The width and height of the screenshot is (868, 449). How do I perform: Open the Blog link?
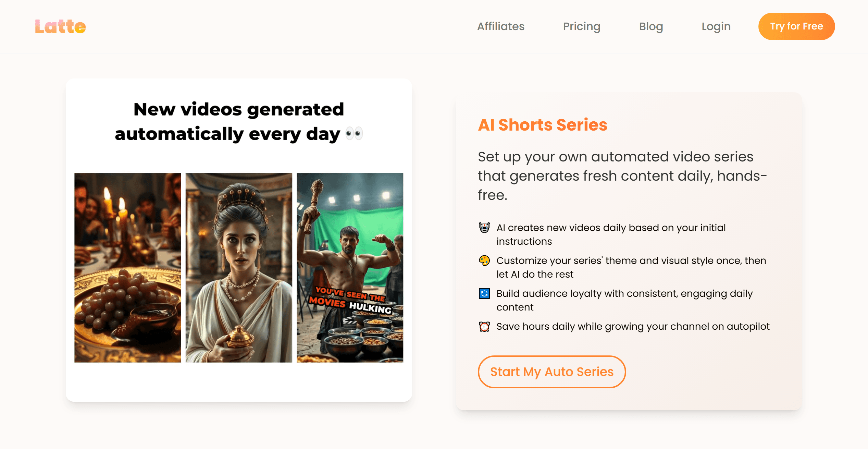pyautogui.click(x=651, y=26)
